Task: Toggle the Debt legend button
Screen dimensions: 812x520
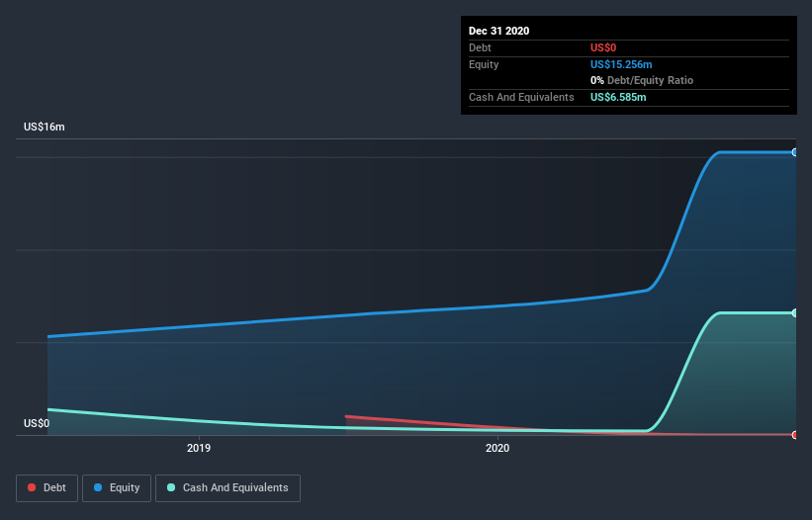Action: pos(46,488)
